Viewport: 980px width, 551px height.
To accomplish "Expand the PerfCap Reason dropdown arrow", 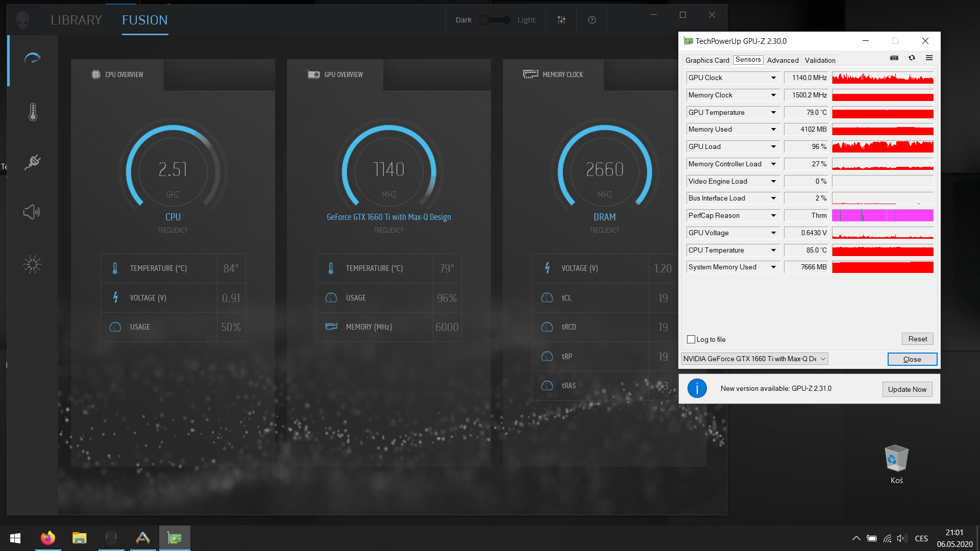I will point(773,216).
